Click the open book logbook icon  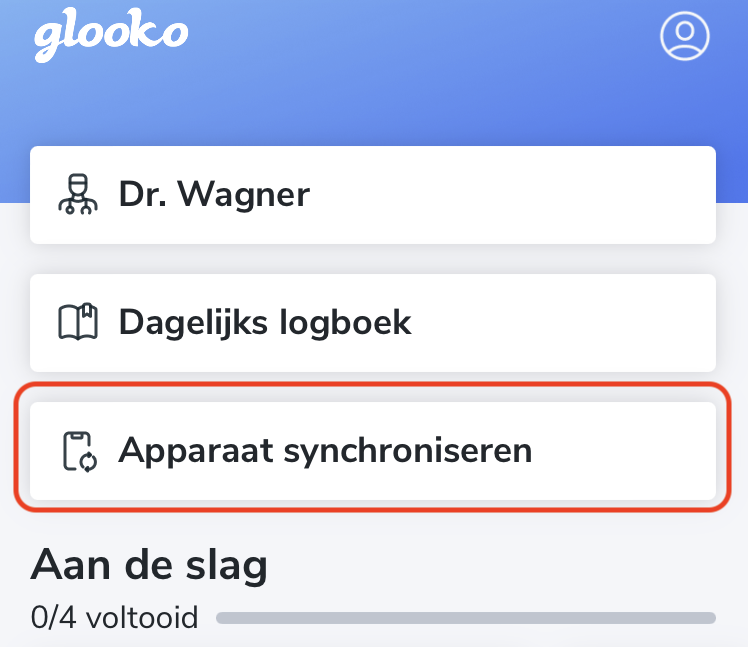(x=78, y=322)
